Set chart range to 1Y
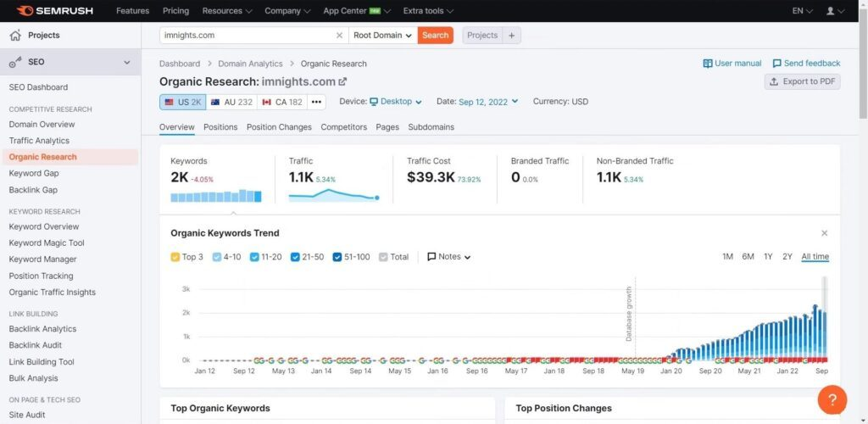 pyautogui.click(x=768, y=256)
